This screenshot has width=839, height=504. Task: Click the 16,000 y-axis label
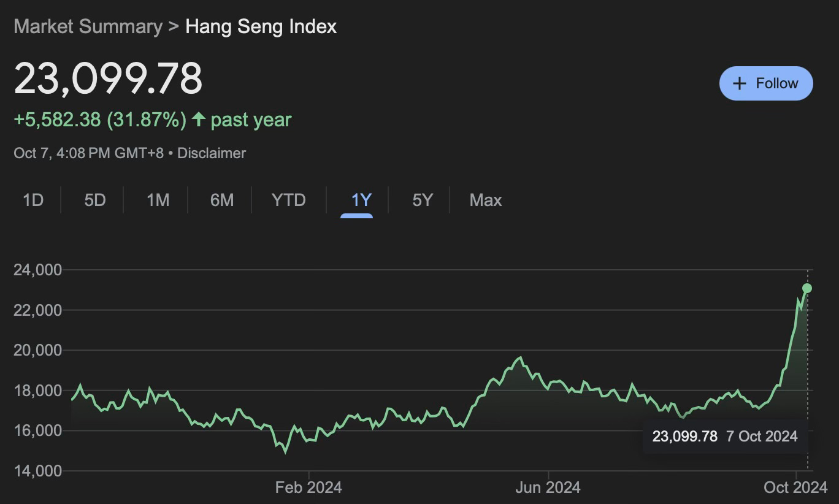[37, 430]
